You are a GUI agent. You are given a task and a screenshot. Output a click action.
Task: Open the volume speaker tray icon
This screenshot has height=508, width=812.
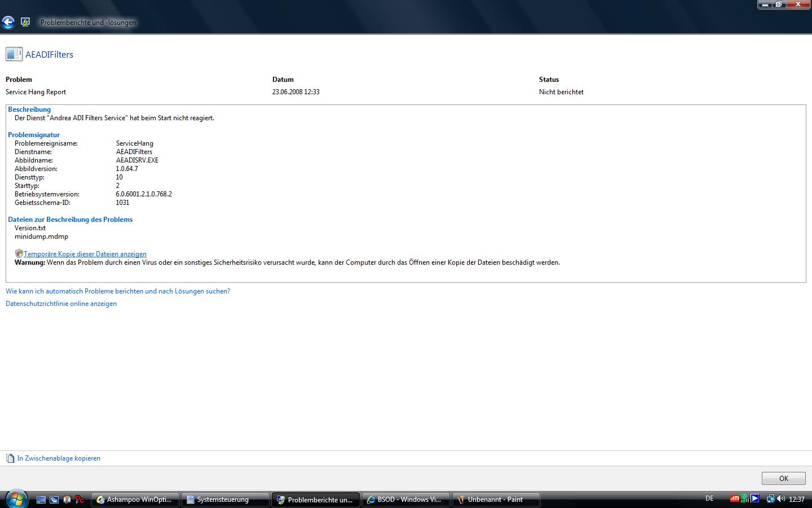click(781, 499)
